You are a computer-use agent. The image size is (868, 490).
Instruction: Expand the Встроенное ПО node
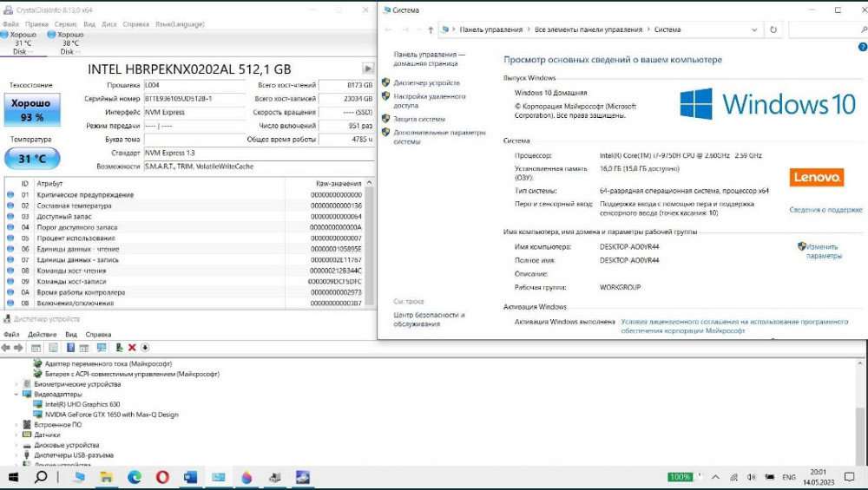click(16, 425)
